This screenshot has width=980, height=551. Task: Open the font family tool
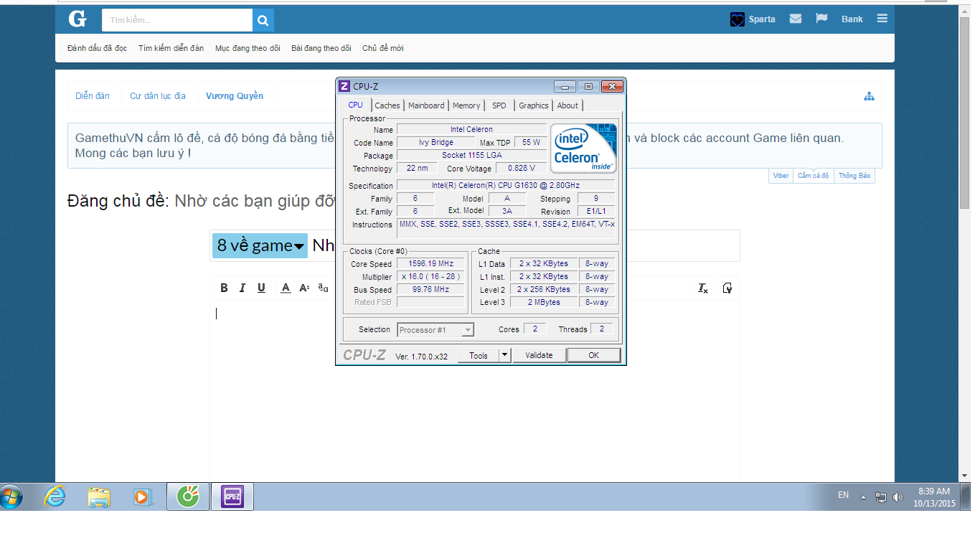click(x=323, y=288)
